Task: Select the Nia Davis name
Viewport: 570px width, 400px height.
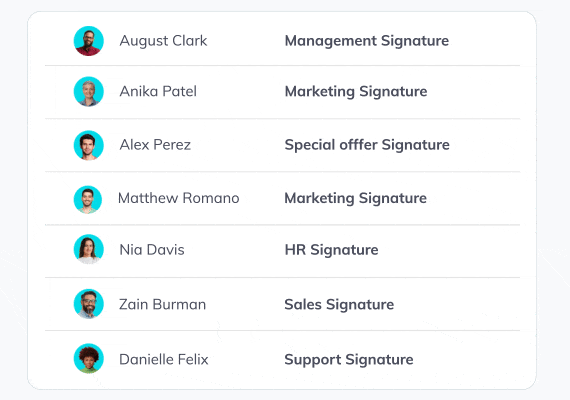Action: (x=152, y=250)
